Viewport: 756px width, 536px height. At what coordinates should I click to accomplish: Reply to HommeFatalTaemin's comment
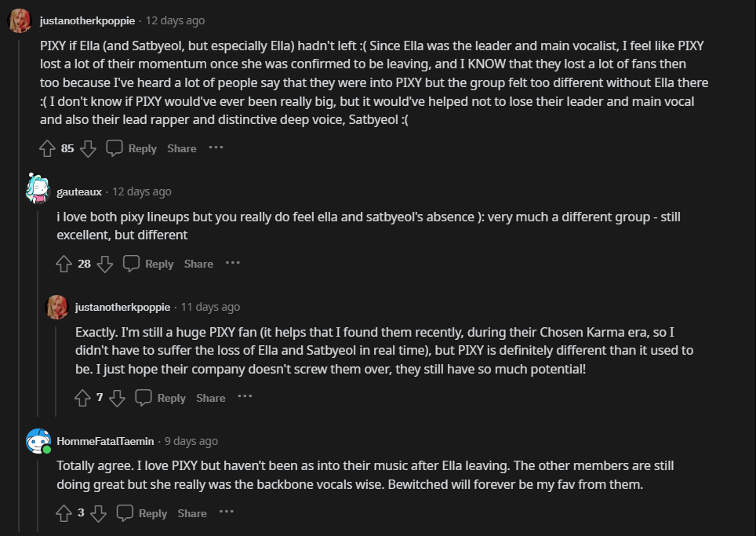click(143, 513)
